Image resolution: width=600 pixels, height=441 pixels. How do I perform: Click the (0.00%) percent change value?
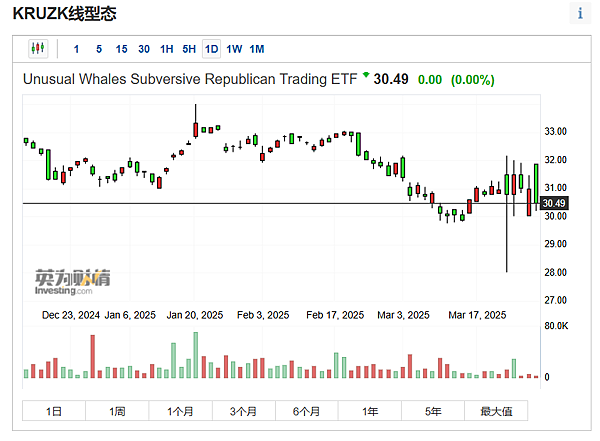(473, 80)
